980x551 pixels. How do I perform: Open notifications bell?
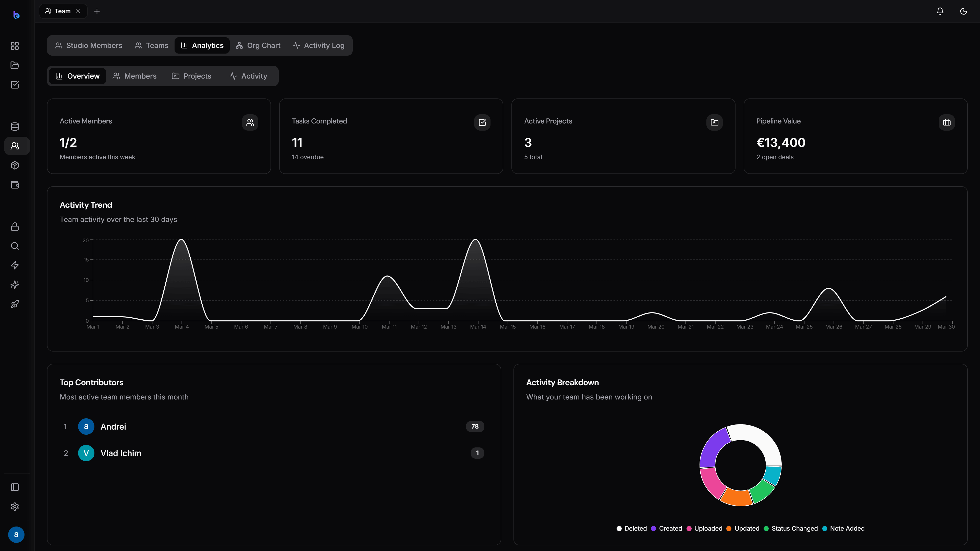coord(940,11)
